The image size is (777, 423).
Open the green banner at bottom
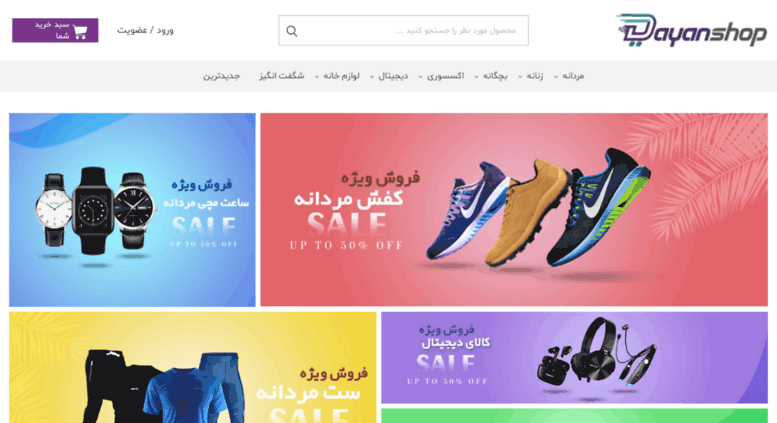click(x=574, y=416)
